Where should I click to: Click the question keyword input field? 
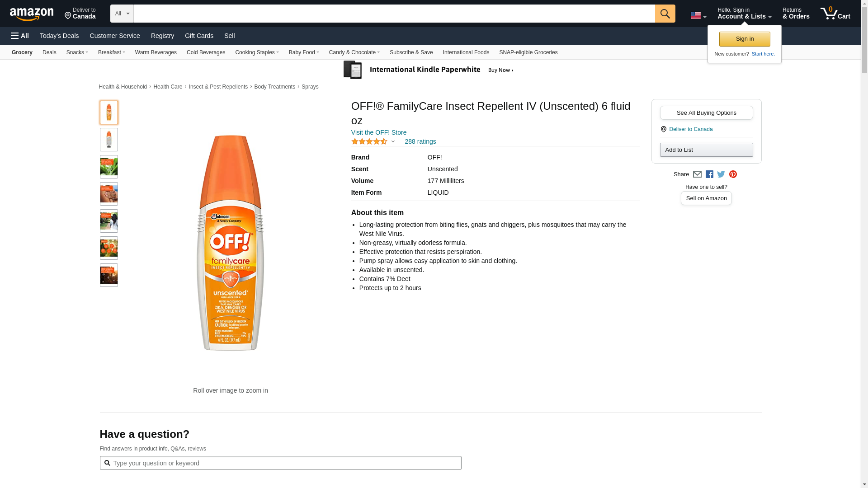tap(285, 463)
